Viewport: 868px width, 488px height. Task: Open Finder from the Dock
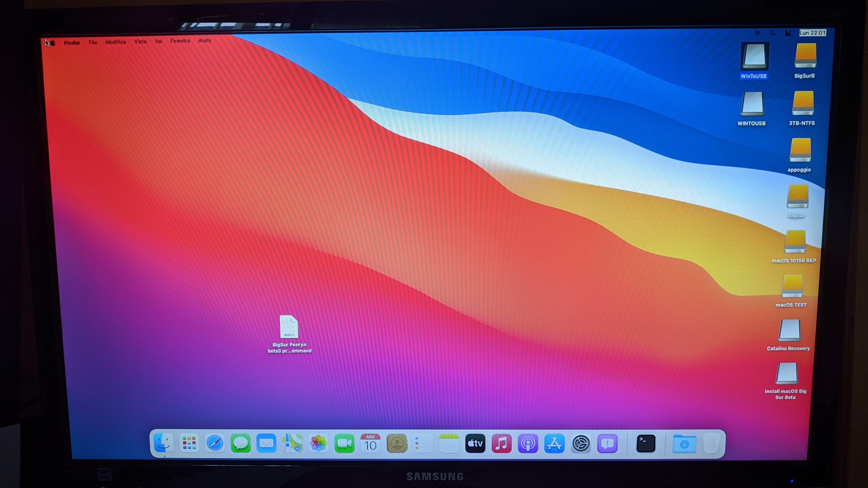tap(164, 443)
